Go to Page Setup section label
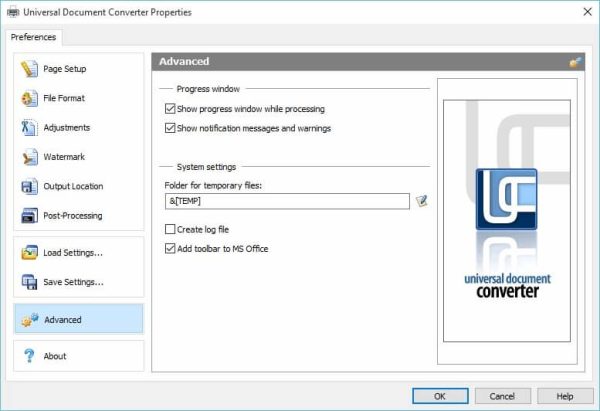600x411 pixels. tap(65, 69)
